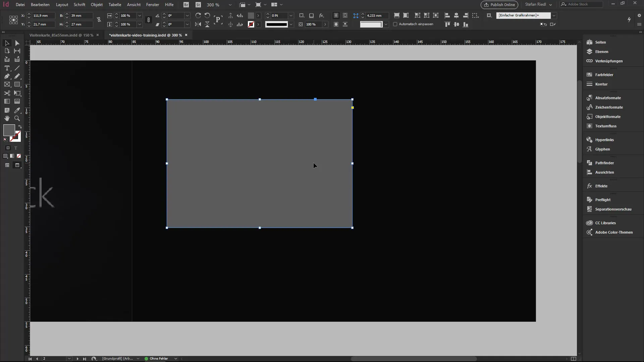The width and height of the screenshot is (644, 362).
Task: Toggle formatting affects text
Action: click(16, 148)
